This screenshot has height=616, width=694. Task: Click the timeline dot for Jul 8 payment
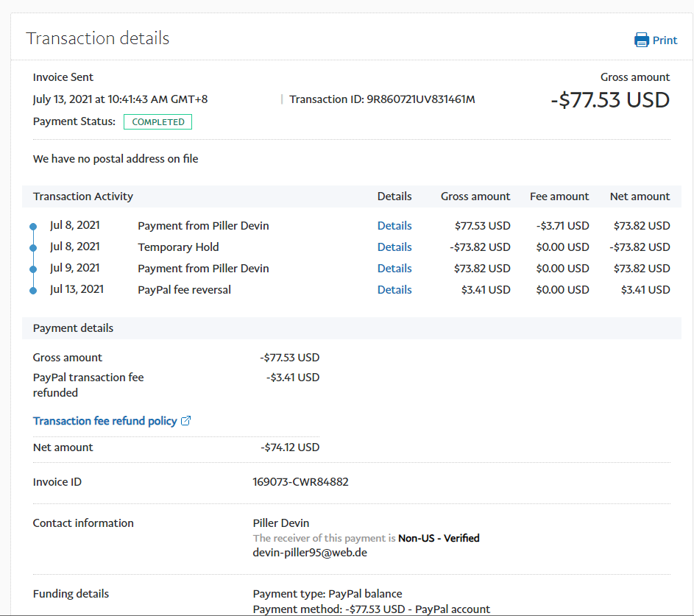click(x=33, y=227)
